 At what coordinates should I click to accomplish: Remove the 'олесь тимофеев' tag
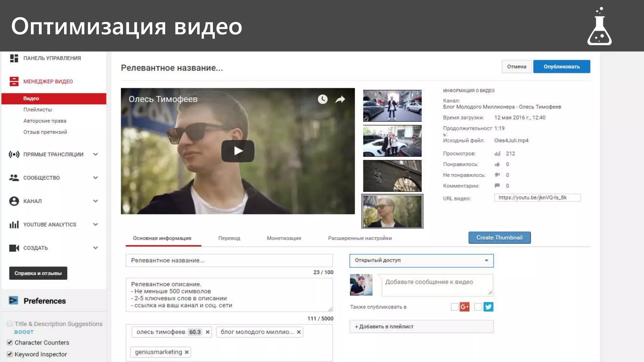click(208, 332)
